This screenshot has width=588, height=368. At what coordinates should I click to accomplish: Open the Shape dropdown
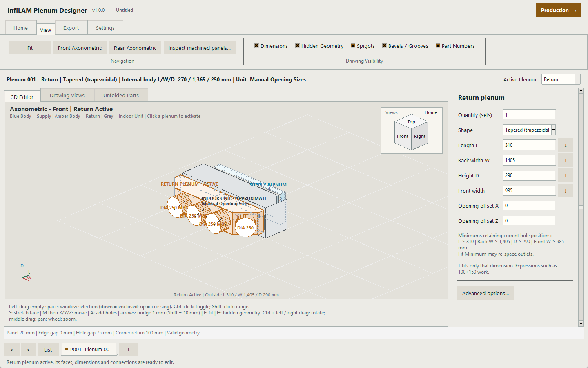click(x=529, y=130)
